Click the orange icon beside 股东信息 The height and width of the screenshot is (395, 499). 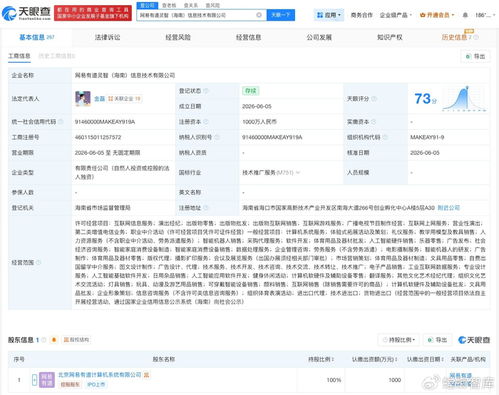coord(54,340)
